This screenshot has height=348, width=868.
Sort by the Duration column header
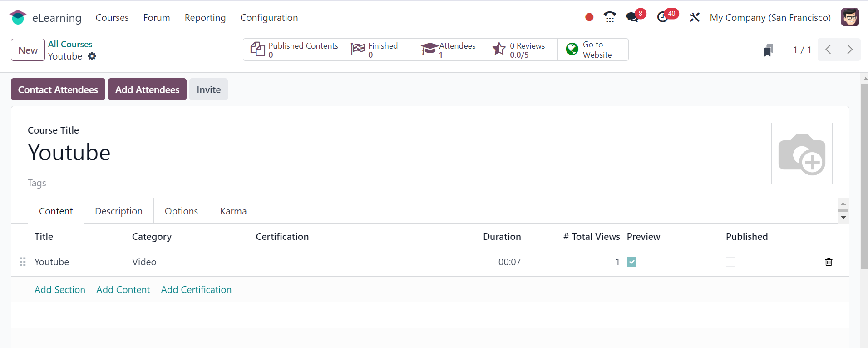pyautogui.click(x=502, y=237)
